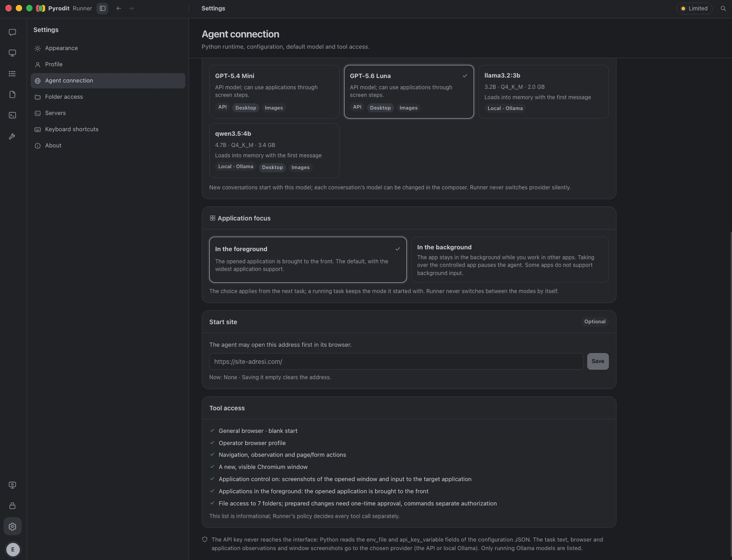Viewport: 732px width, 560px height.
Task: Select the GPT-5.6 Luna model card
Action: [409, 92]
